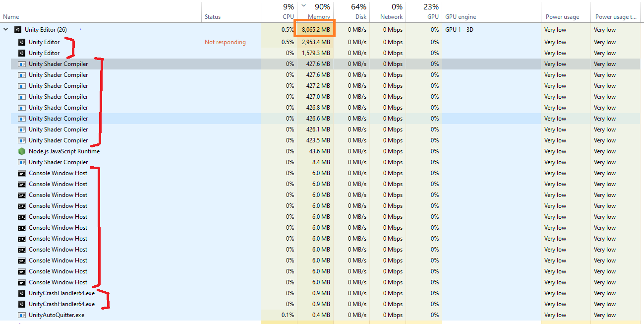Viewport: 644px width, 324px height.
Task: Click the Shader Compiler icon in the 426.8 MB row
Action: pyautogui.click(x=21, y=108)
